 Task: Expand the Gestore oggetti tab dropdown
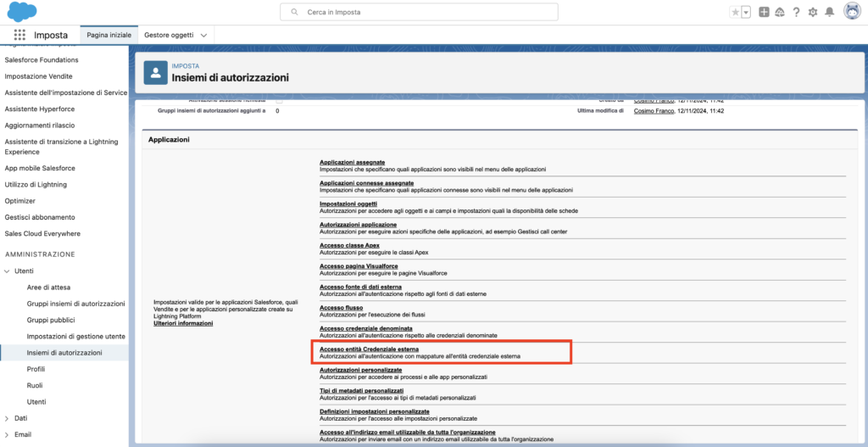click(203, 35)
